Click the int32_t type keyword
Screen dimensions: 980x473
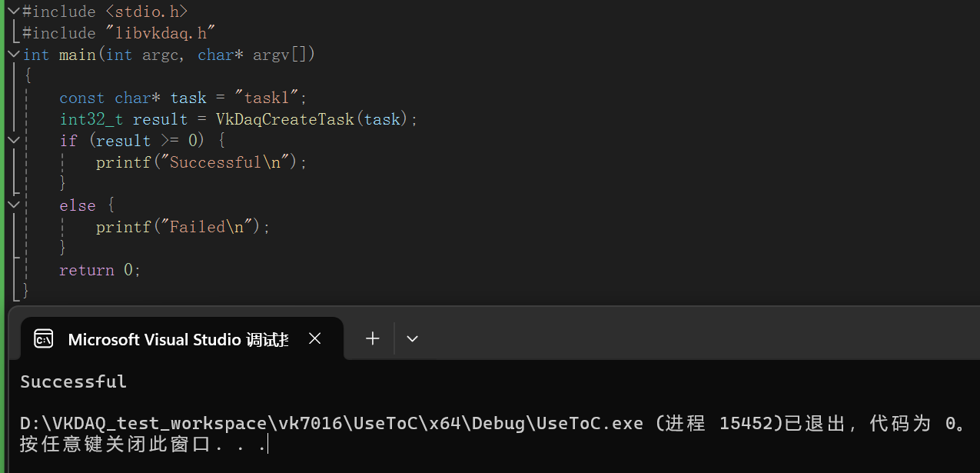click(x=92, y=119)
